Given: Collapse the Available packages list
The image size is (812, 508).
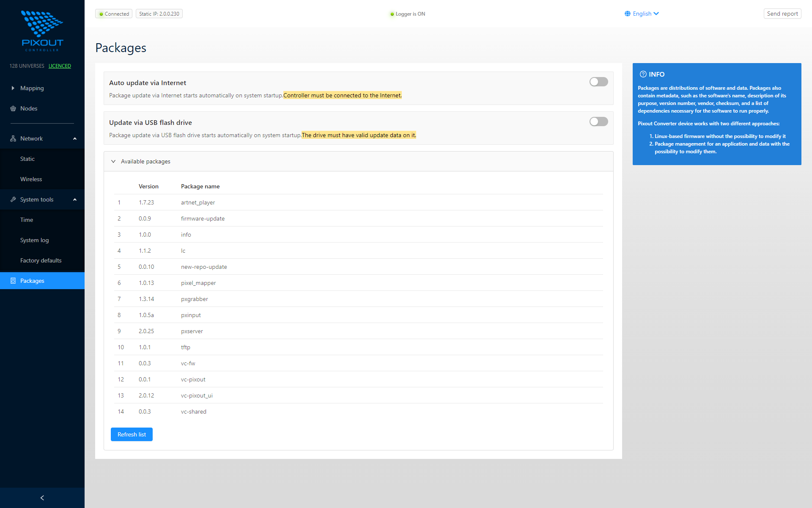Looking at the screenshot, I should click(113, 161).
